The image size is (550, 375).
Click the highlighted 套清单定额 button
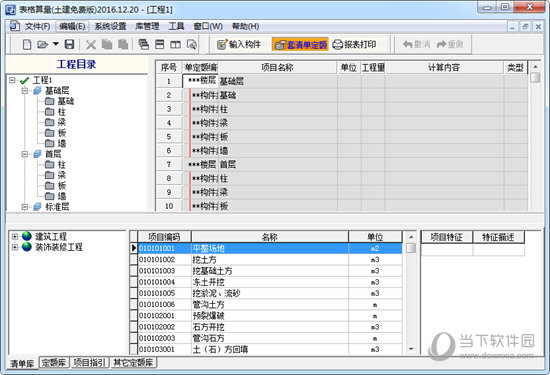pos(300,45)
